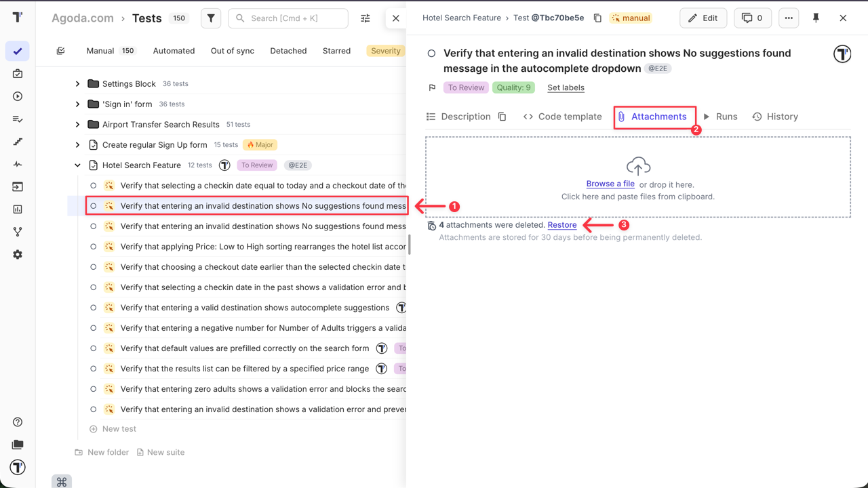
Task: Click the Restore link for deleted attachments
Action: 562,224
